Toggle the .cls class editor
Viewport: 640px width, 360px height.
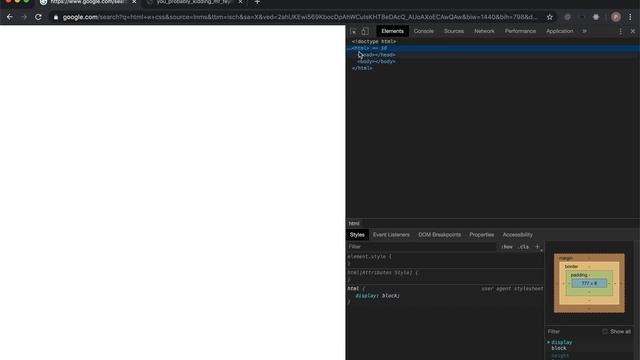(x=523, y=247)
